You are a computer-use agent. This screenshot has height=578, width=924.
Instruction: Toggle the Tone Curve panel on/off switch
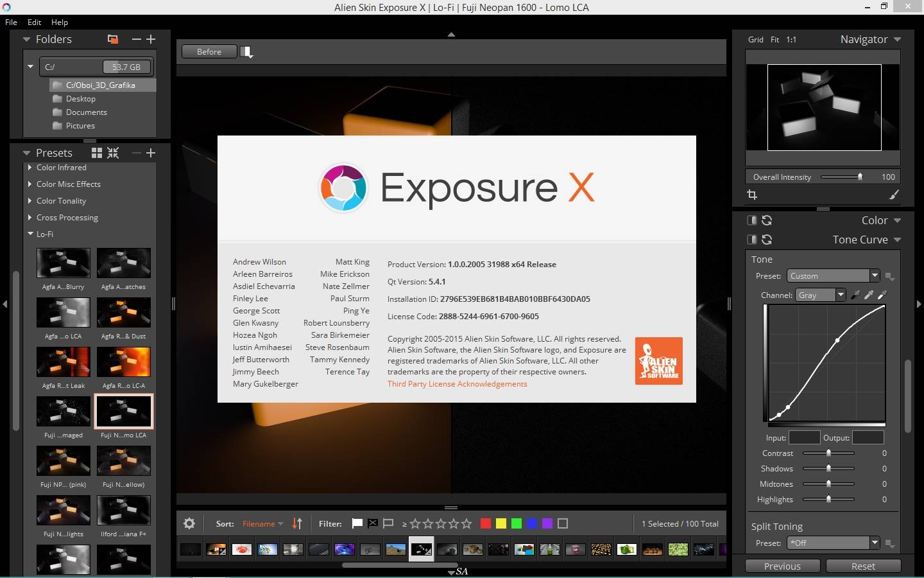(751, 240)
